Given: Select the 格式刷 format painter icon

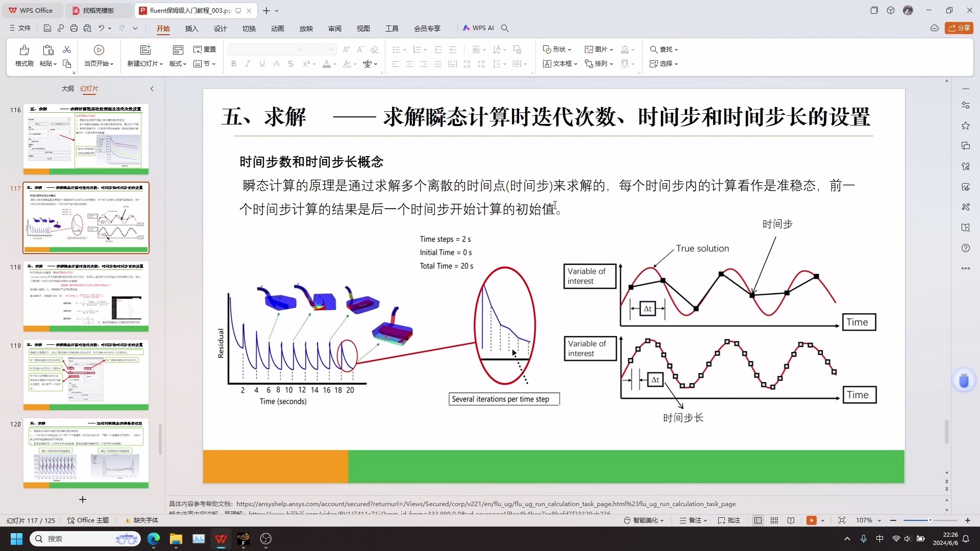Looking at the screenshot, I should (23, 56).
